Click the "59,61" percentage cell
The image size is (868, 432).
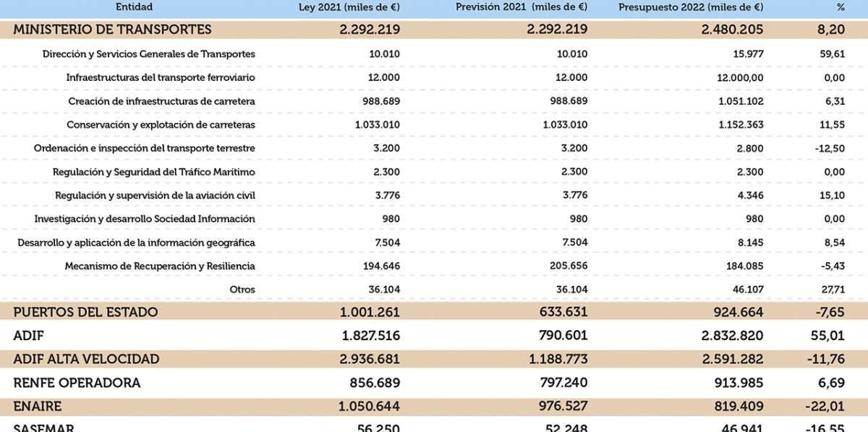[833, 54]
